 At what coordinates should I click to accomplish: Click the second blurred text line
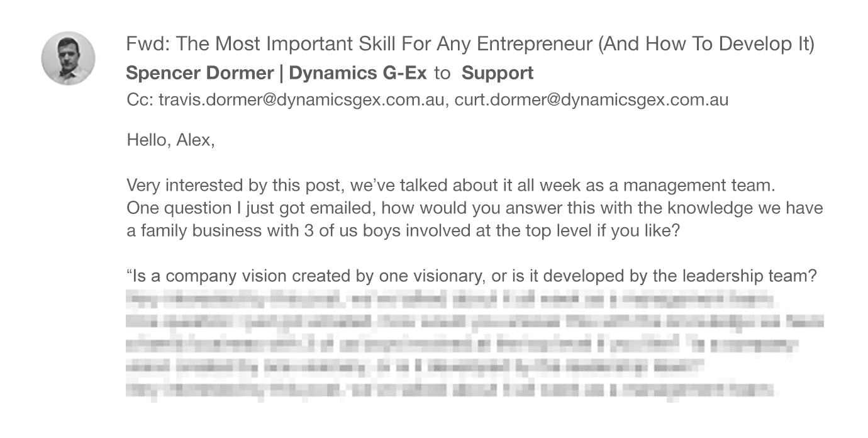point(474,321)
